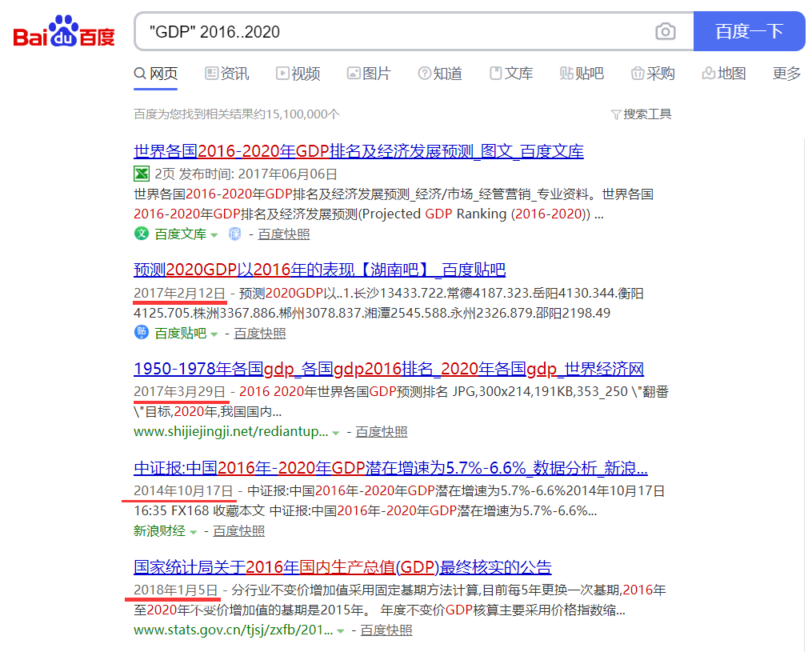The height and width of the screenshot is (652, 812).
Task: Open 百度快照 for the 新浪财经 result
Action: point(238,531)
